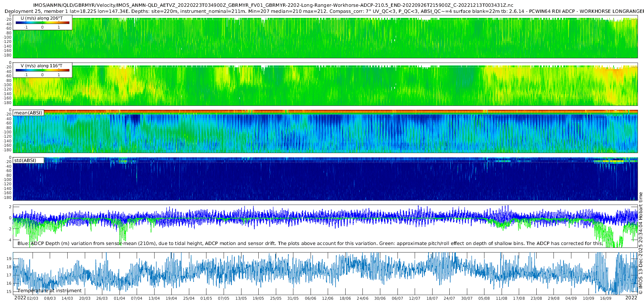
Task: Click the 2022 year label at left of axis
Action: point(20,298)
